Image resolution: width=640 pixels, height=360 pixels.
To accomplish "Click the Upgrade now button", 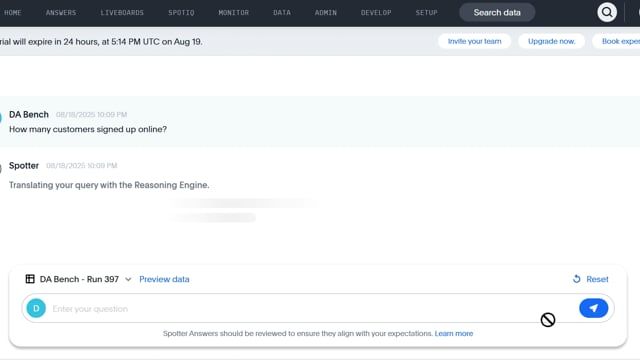I will coord(551,41).
